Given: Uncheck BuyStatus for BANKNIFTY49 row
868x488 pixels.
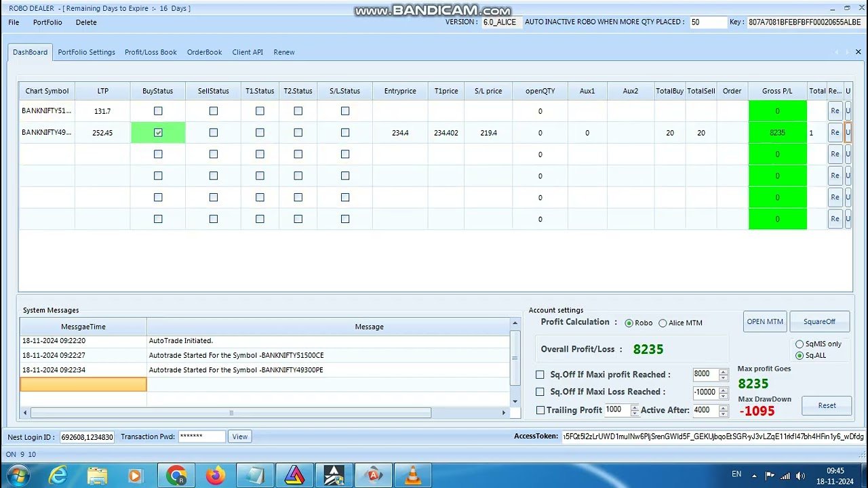Looking at the screenshot, I should pyautogui.click(x=158, y=133).
